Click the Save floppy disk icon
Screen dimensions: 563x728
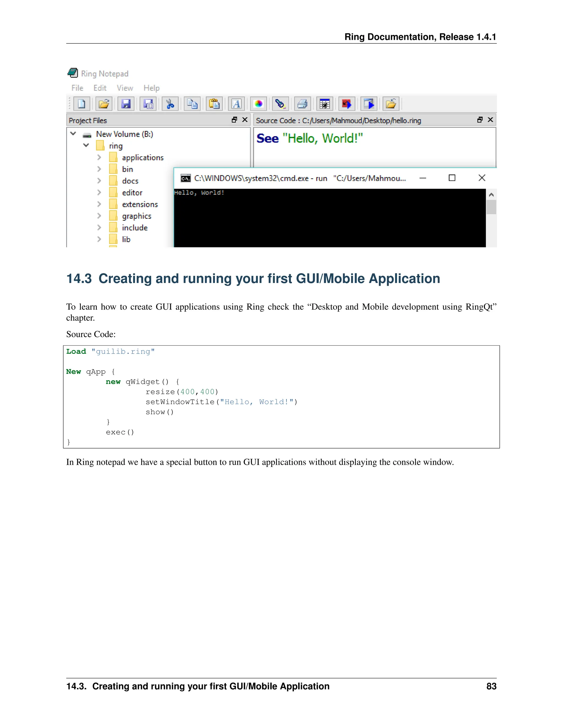pyautogui.click(x=126, y=104)
